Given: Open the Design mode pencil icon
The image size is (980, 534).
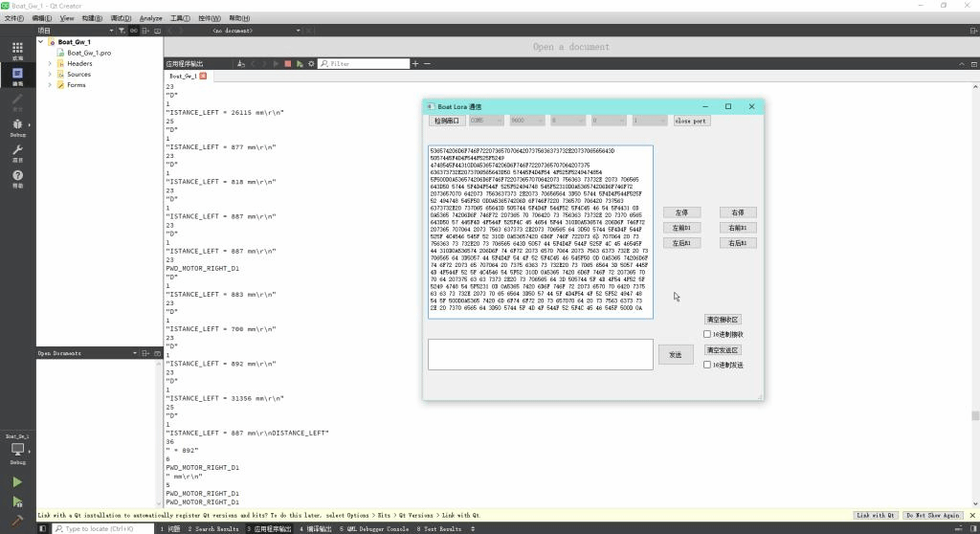Looking at the screenshot, I should click(x=17, y=102).
